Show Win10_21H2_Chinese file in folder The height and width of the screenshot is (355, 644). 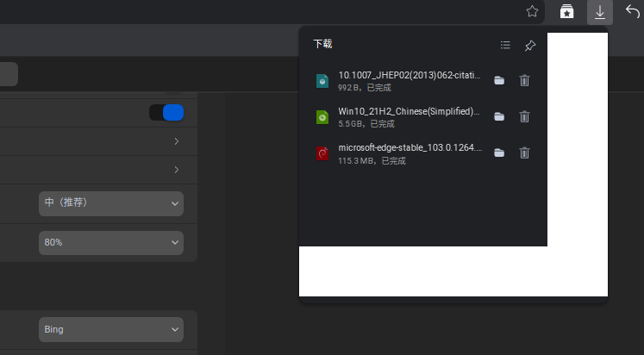click(499, 116)
